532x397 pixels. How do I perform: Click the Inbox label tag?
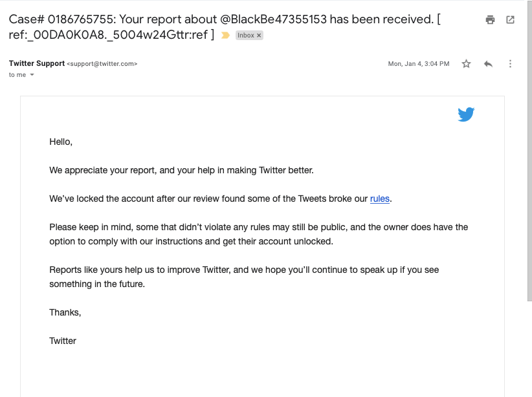tap(246, 36)
